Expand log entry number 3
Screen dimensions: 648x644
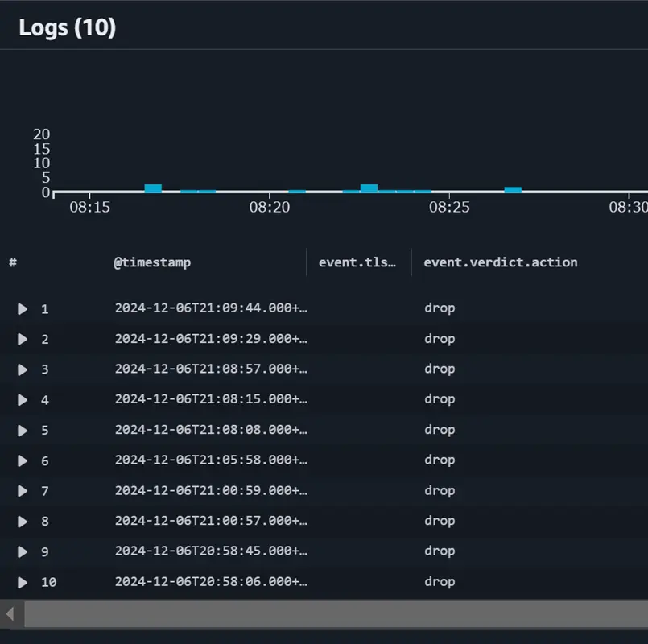[23, 369]
